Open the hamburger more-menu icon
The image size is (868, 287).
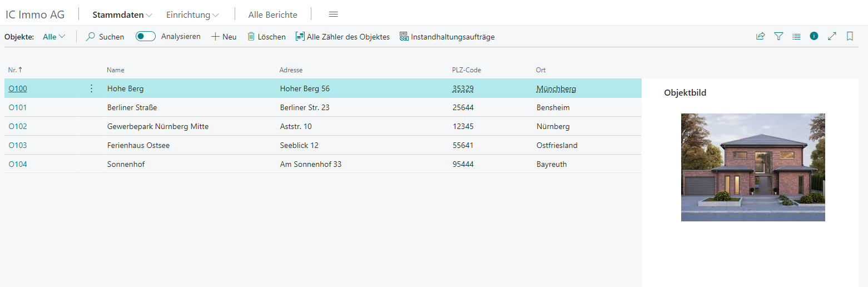point(333,14)
